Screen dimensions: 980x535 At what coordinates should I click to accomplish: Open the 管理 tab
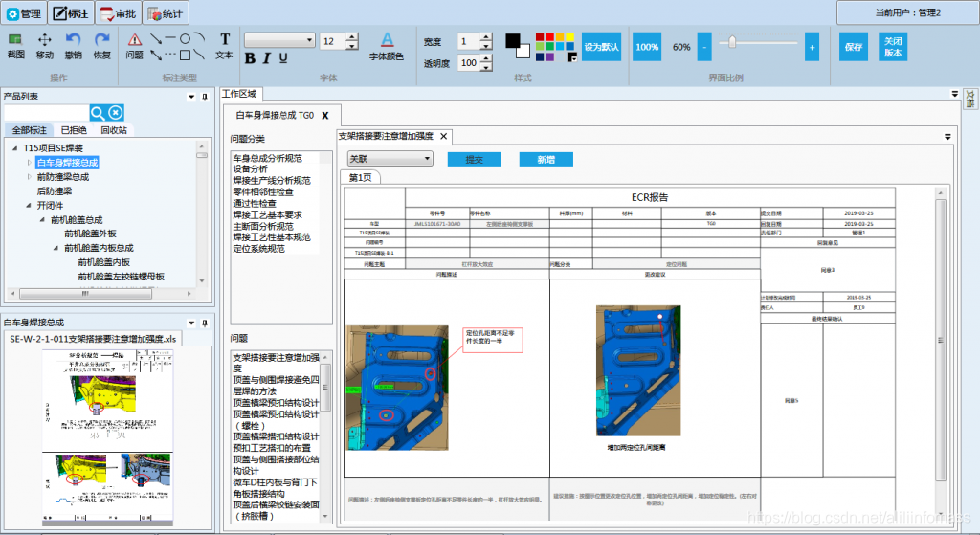(x=24, y=13)
